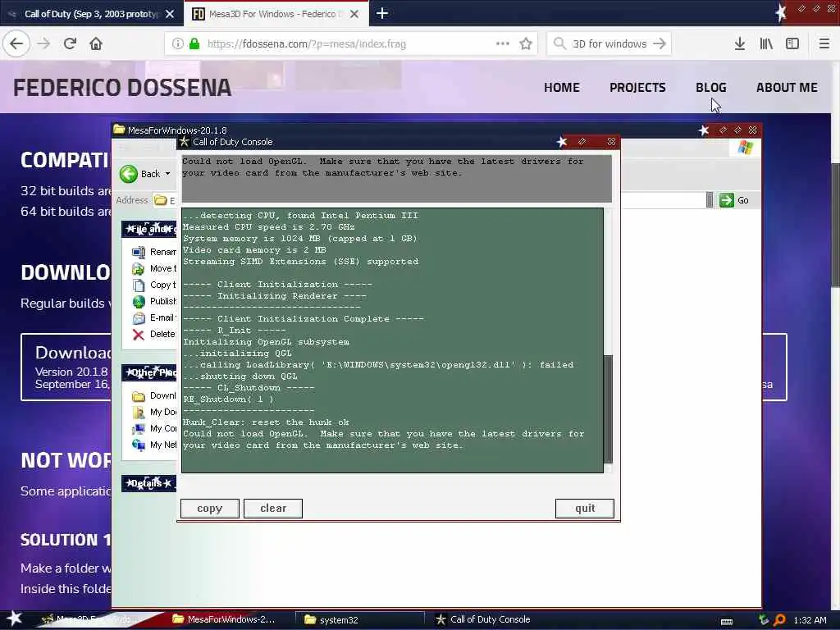Go back in Firefox browser
Screen dimensions: 840x630
point(16,43)
